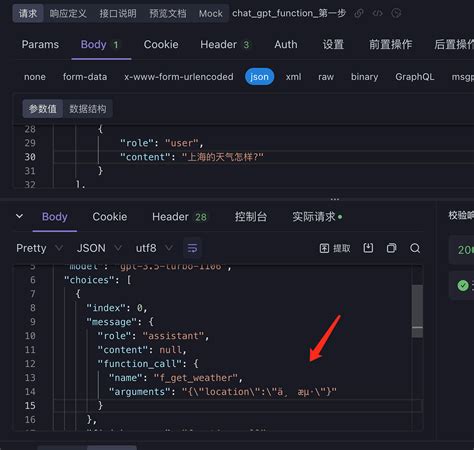
Task: Open the 接口说明 tab
Action: [x=118, y=13]
